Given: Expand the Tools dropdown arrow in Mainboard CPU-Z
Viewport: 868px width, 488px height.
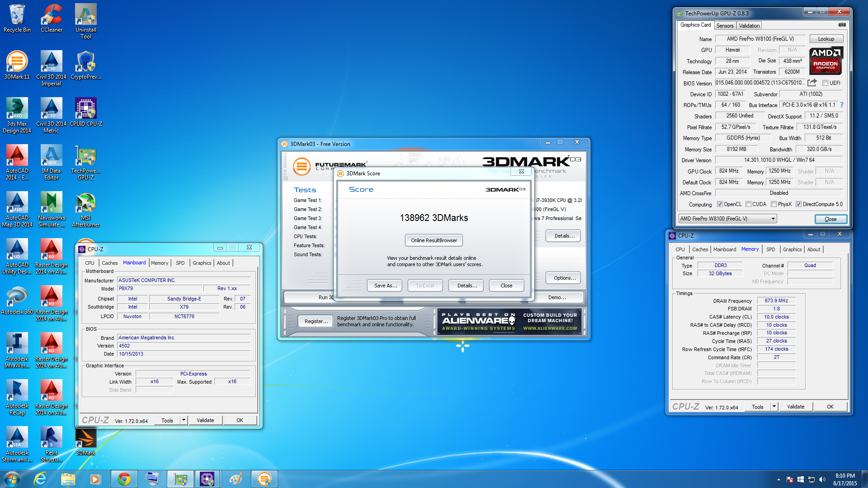Looking at the screenshot, I should click(184, 420).
